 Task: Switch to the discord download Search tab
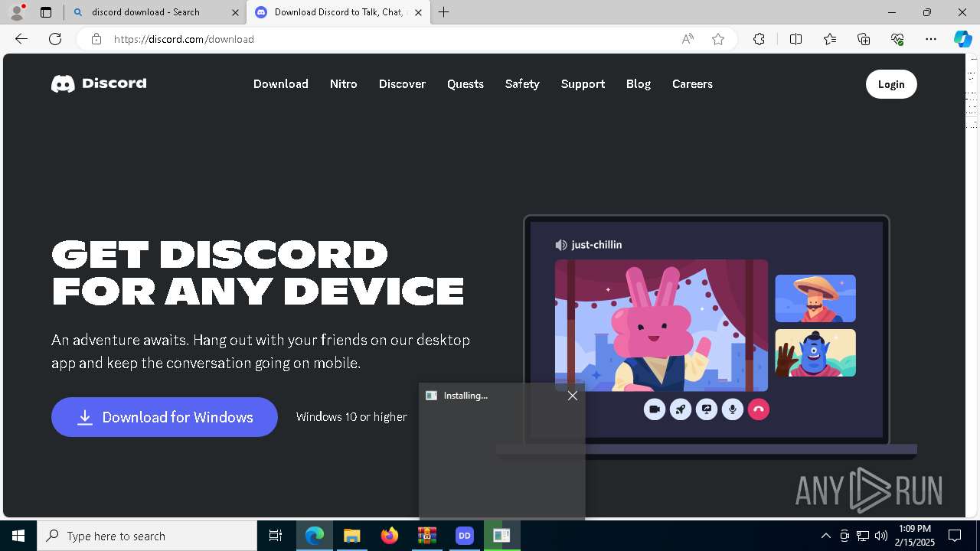153,12
